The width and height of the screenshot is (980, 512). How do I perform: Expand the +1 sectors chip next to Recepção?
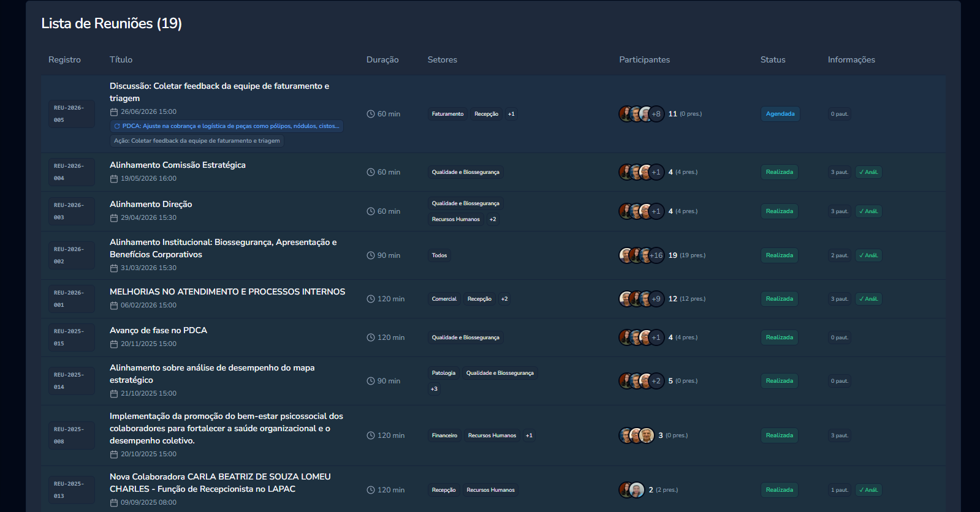(x=511, y=114)
